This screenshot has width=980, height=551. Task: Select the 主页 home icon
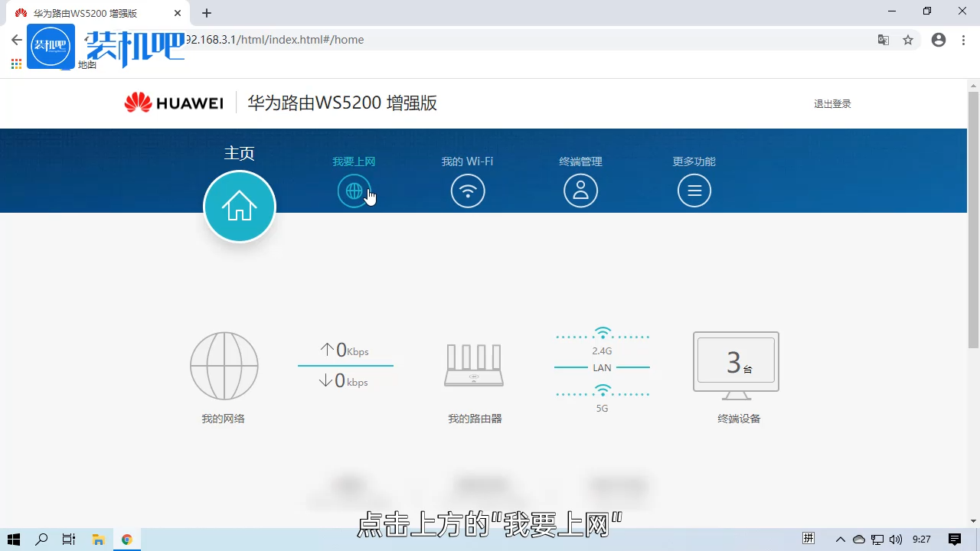[x=239, y=206]
